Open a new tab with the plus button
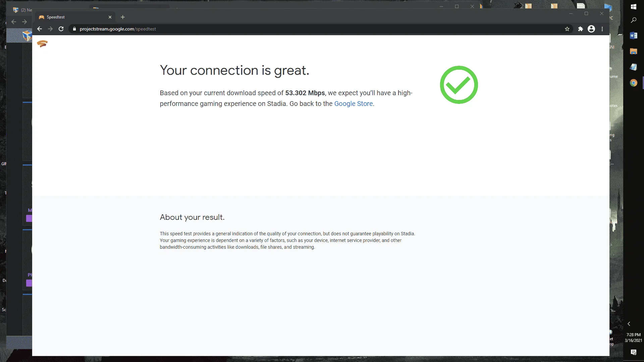 (123, 17)
